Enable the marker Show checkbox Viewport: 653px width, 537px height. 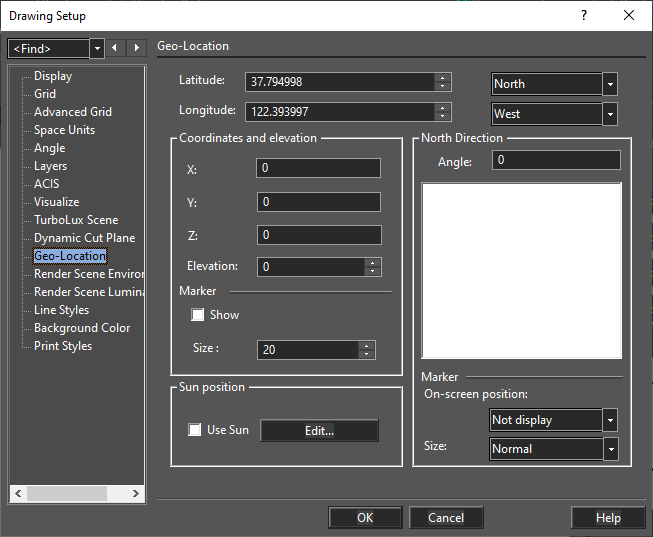click(197, 315)
